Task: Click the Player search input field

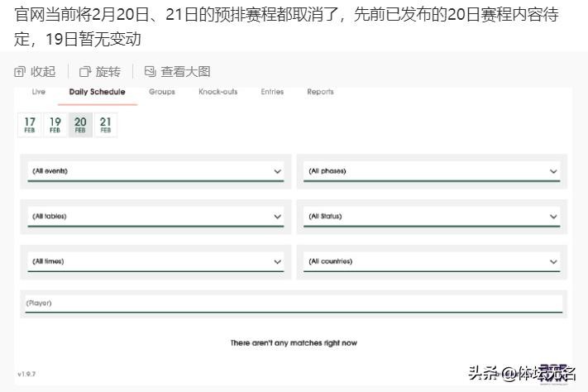Action: click(294, 304)
